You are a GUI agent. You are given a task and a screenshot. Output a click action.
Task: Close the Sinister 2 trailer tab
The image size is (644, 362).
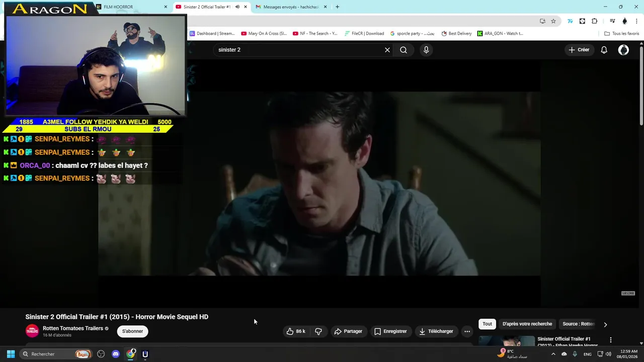pyautogui.click(x=246, y=7)
